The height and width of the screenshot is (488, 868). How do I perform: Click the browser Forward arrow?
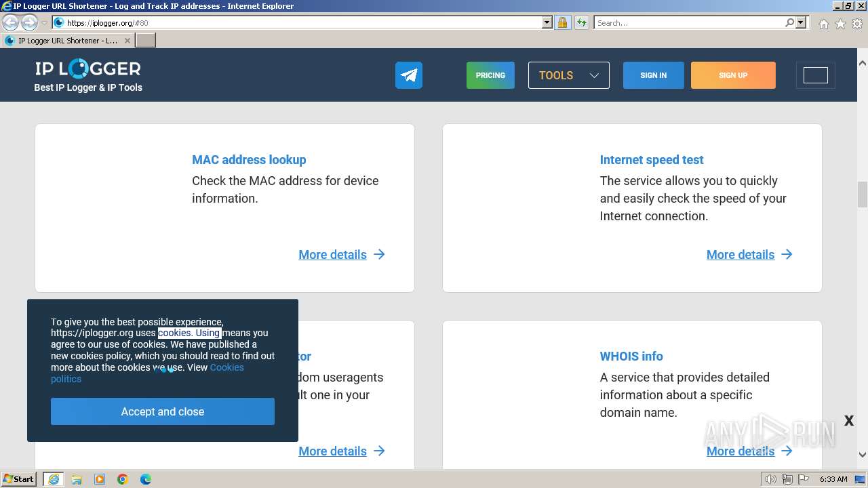coord(29,22)
